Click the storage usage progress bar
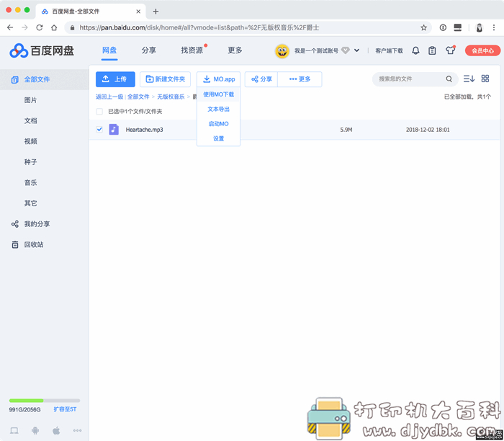 [x=45, y=401]
